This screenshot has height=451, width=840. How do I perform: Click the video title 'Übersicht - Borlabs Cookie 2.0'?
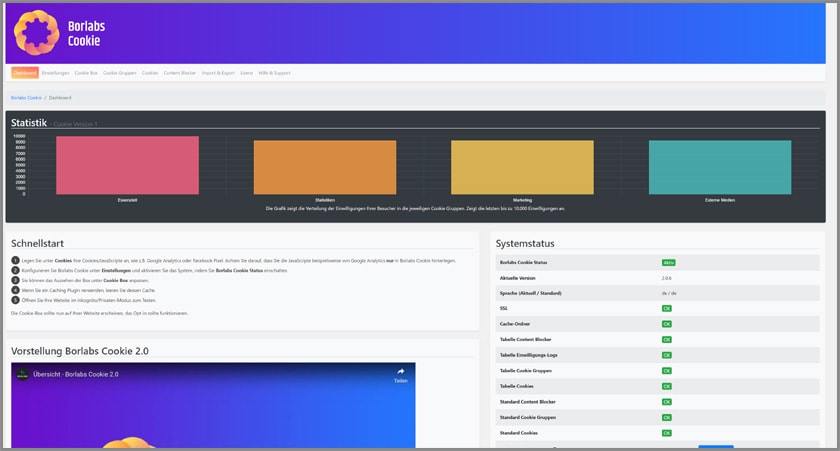(x=76, y=374)
